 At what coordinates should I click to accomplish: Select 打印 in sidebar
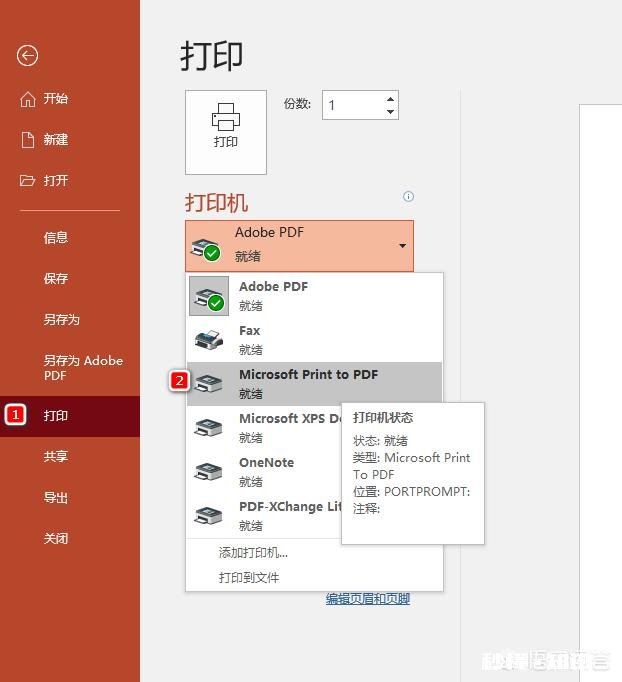coord(70,416)
